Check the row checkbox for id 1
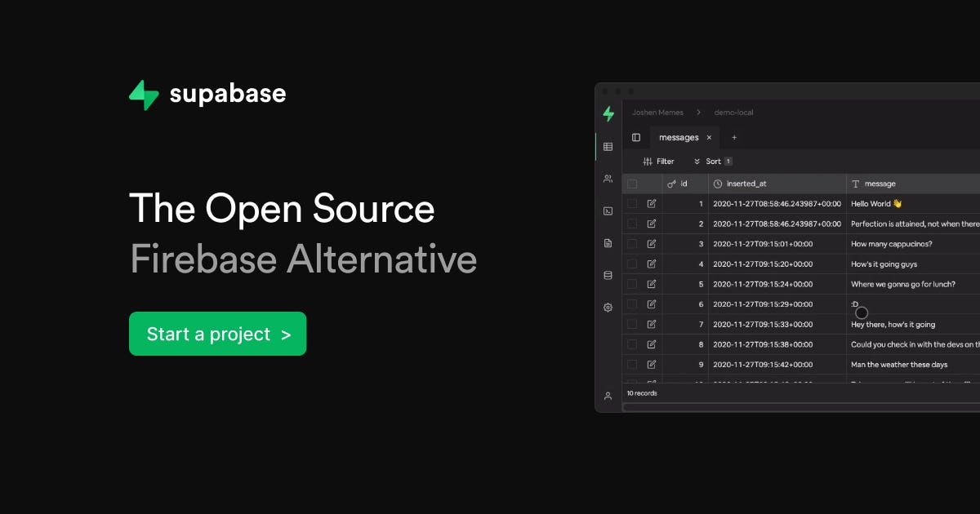The height and width of the screenshot is (514, 980). point(634,203)
